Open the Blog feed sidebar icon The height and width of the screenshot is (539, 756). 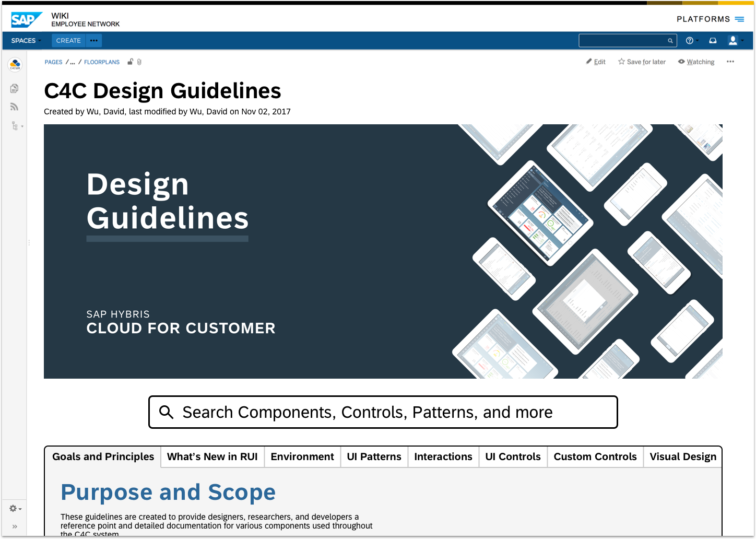[x=14, y=107]
